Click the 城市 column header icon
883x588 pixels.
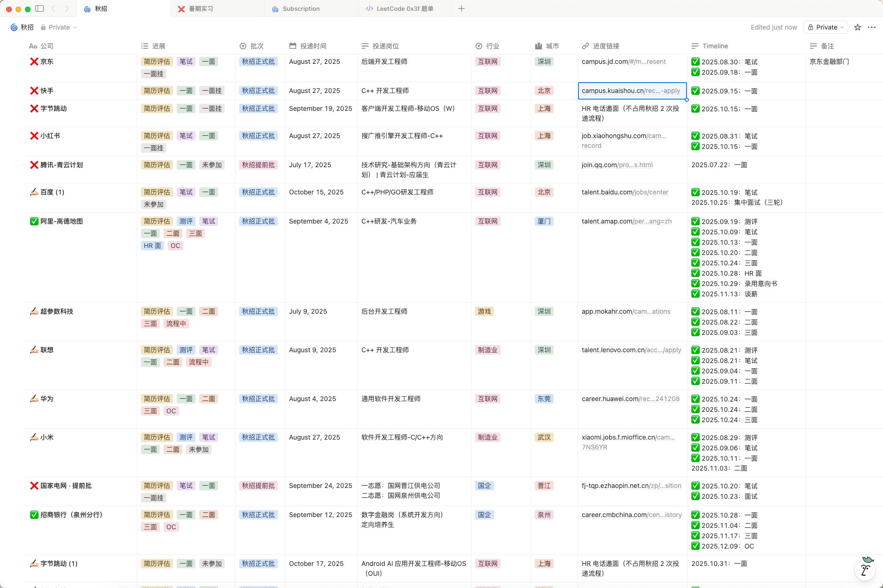click(539, 46)
